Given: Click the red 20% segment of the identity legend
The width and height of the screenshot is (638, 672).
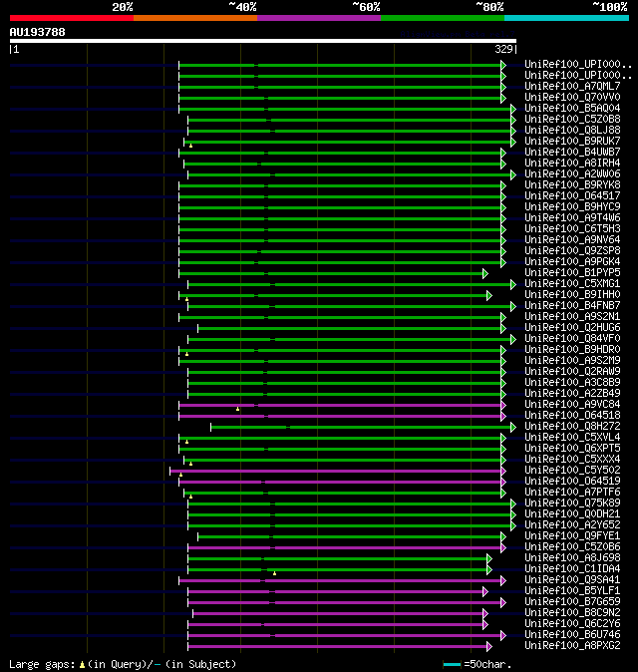Looking at the screenshot, I should pyautogui.click(x=72, y=18).
